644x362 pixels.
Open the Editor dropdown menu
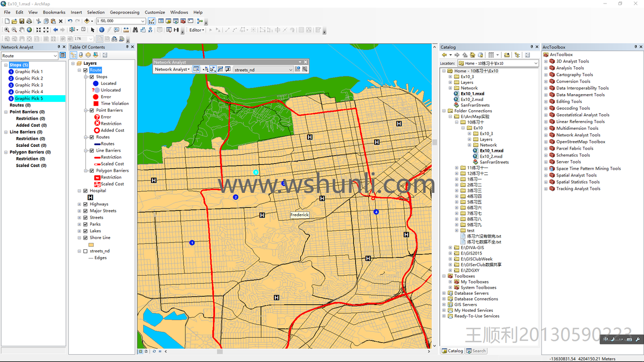pos(197,30)
